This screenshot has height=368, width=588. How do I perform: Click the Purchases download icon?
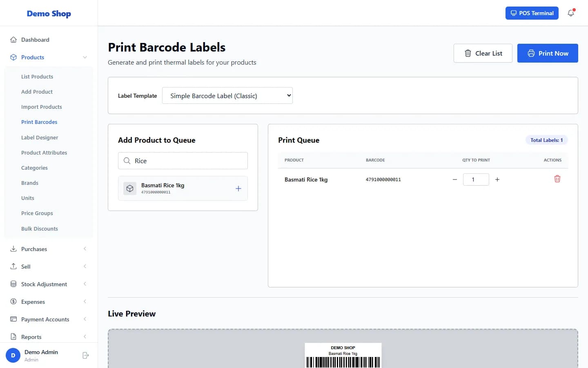13,249
